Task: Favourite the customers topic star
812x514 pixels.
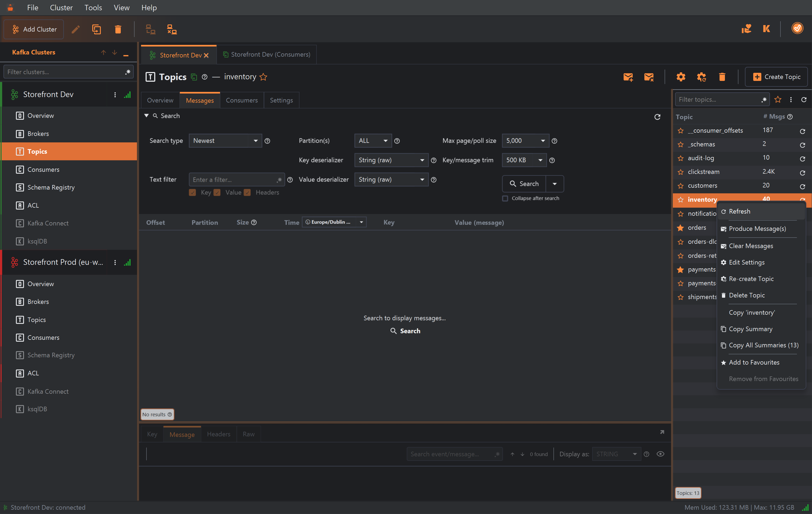Action: point(680,186)
